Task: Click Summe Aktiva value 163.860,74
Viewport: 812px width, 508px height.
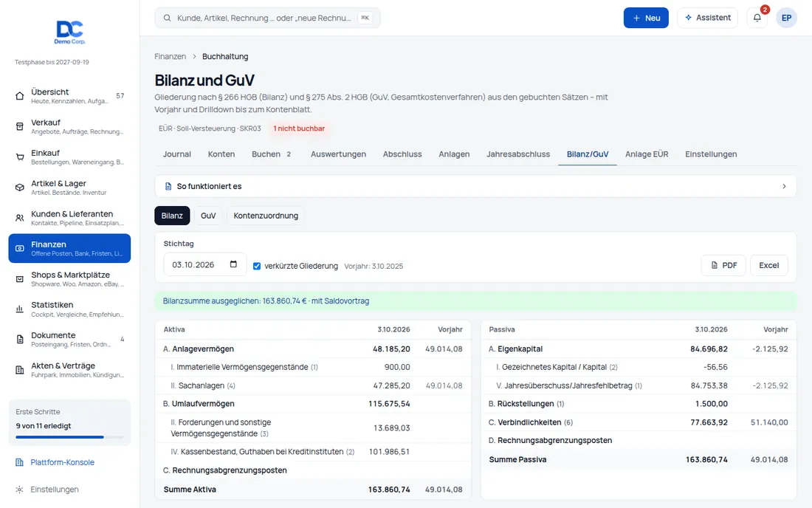Action: pos(389,490)
